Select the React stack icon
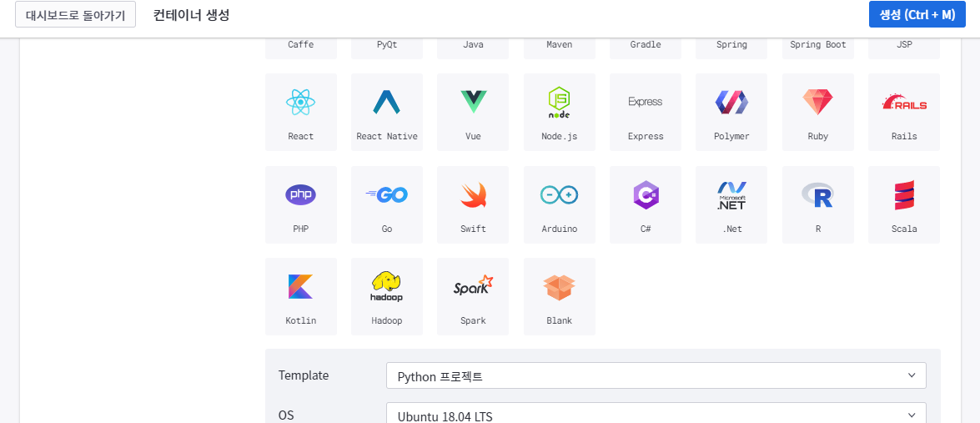 point(300,102)
